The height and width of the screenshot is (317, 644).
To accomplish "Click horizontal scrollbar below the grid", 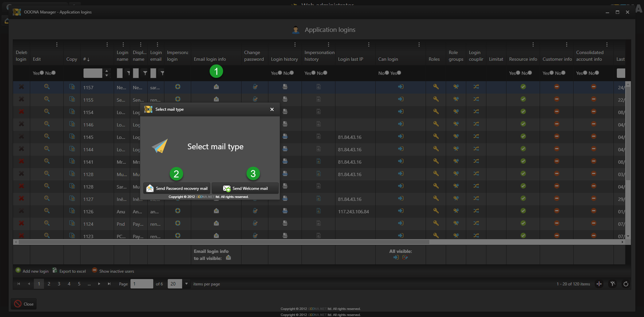I will pos(224,242).
